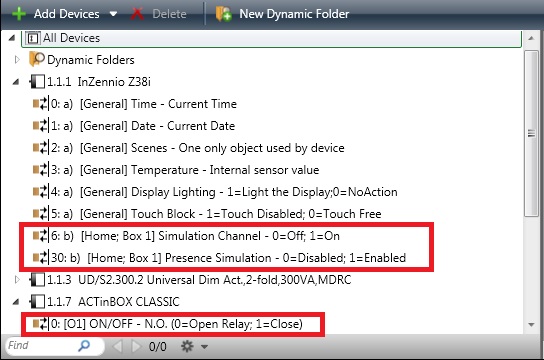Click object icon for Display Lighting row
The width and height of the screenshot is (544, 360).
[x=40, y=192]
